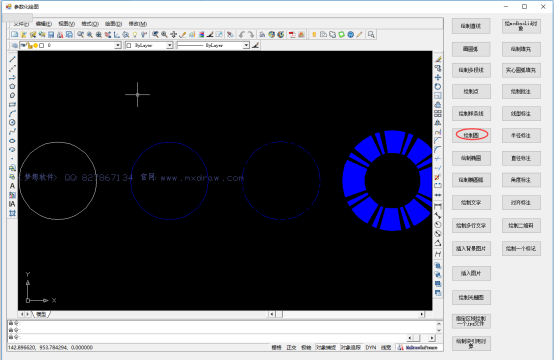Click the color swatch box in ByLayer color combo
Screen dimensions: 554x360
129,46
